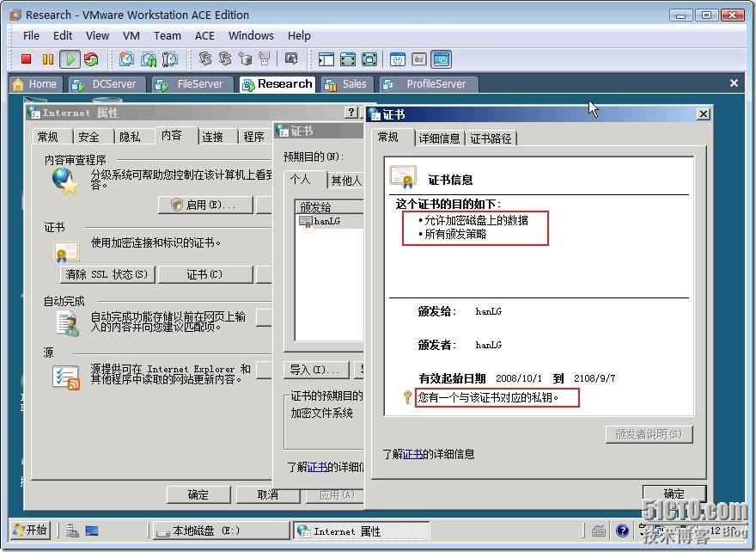Click the 启用(E)... button
Image resolution: width=756 pixels, height=552 pixels.
tap(205, 205)
